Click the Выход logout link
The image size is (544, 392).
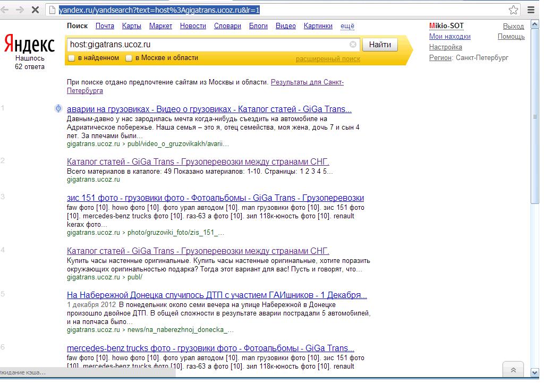pos(514,26)
